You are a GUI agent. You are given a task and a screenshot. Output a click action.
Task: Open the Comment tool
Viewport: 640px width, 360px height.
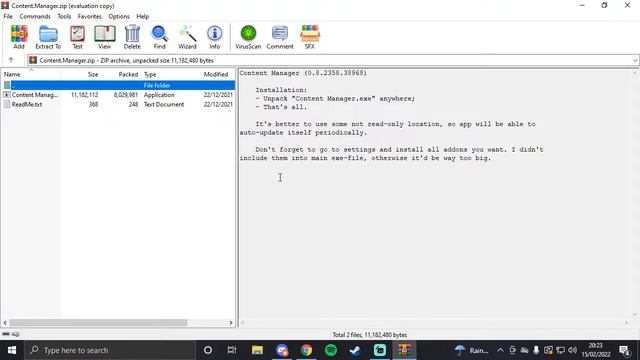pos(280,37)
